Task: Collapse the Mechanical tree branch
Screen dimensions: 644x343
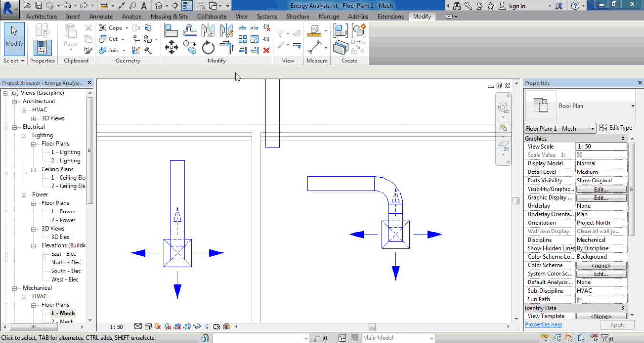Action: click(15, 288)
